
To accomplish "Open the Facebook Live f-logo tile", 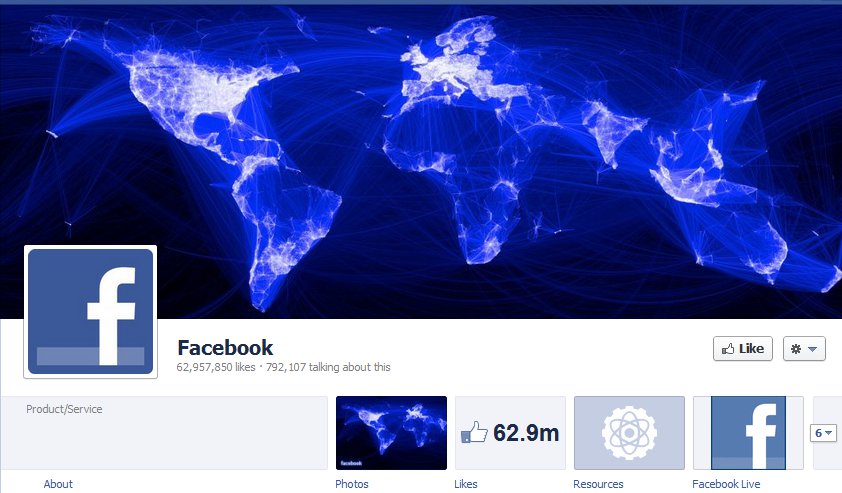I will [x=748, y=433].
